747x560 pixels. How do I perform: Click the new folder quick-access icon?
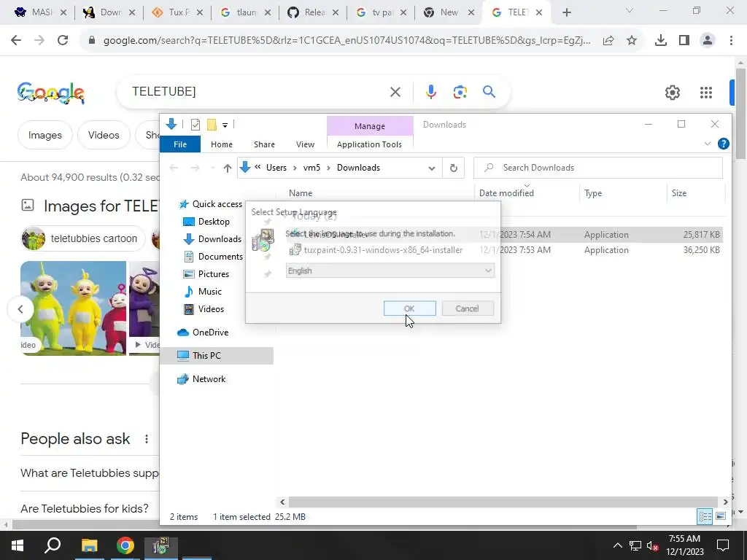pos(212,125)
